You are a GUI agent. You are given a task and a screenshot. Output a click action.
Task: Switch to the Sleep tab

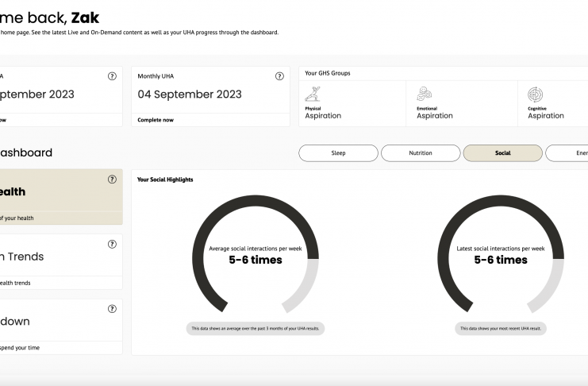coord(338,153)
